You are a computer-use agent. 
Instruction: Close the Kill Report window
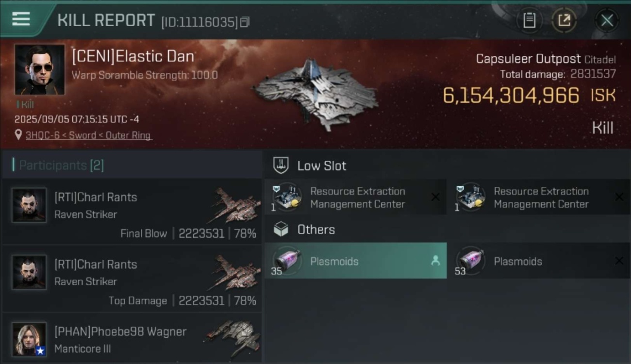[x=607, y=20]
